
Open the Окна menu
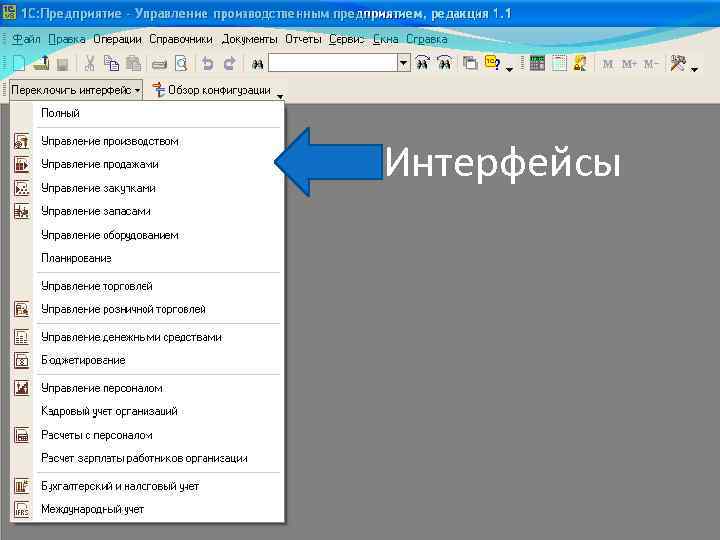tap(385, 39)
